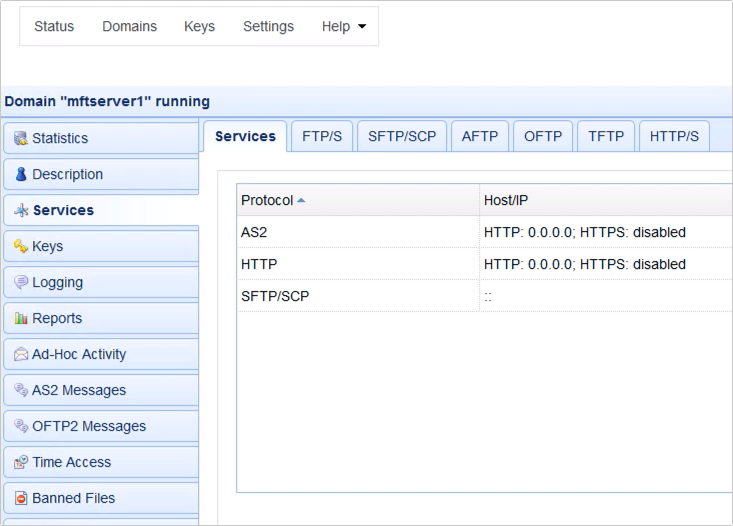Image resolution: width=733 pixels, height=526 pixels.
Task: Click the Time Access clock icon
Action: click(20, 463)
